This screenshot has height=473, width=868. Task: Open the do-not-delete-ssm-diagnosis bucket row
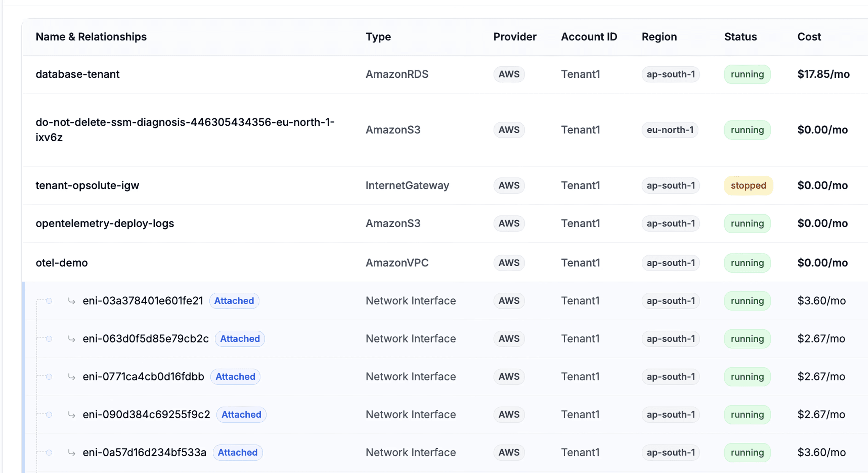coord(185,130)
